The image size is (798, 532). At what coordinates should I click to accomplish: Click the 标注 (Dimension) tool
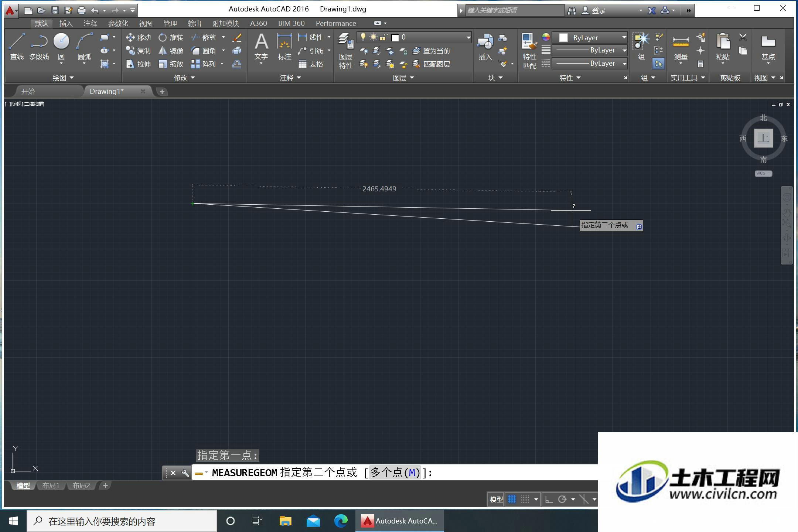pyautogui.click(x=284, y=47)
